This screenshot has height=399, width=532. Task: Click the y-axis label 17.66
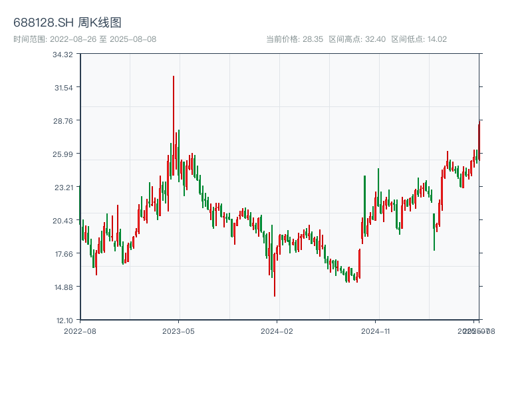[x=64, y=254]
